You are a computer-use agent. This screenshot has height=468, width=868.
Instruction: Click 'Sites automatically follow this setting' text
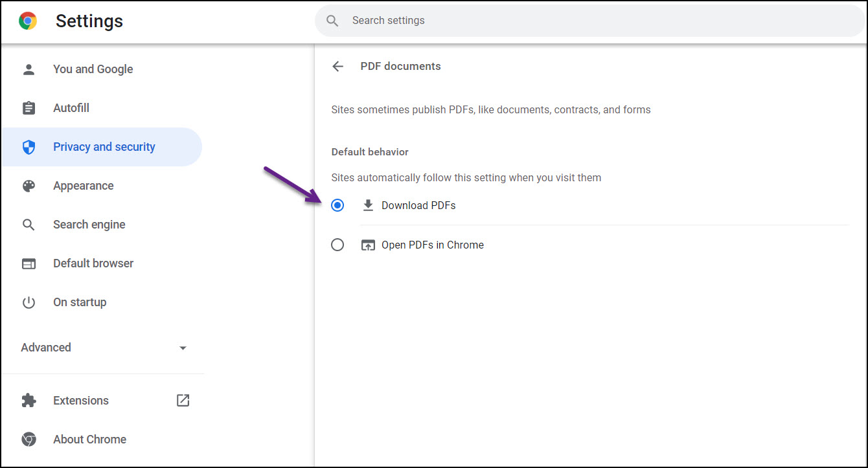[466, 177]
